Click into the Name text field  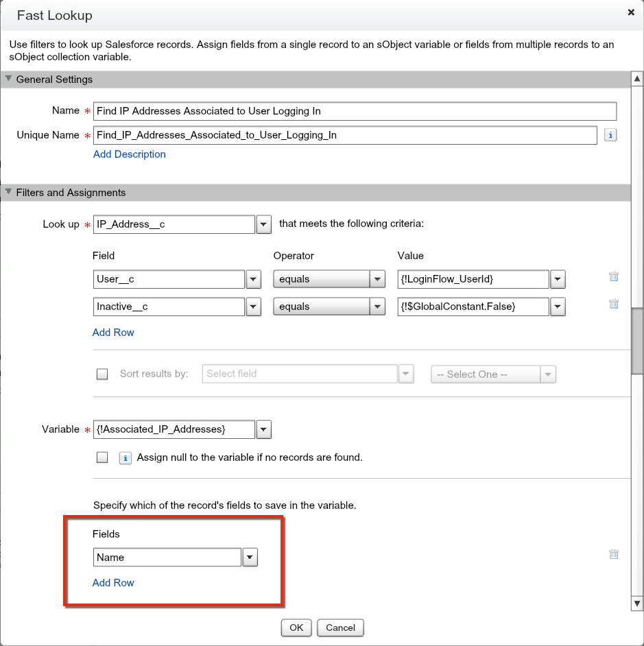click(x=355, y=111)
